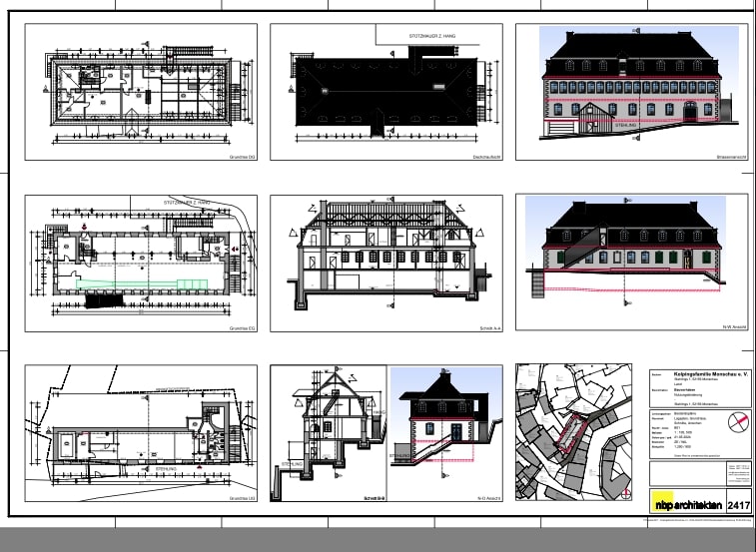Screen dimensions: 756x552
Task: Open the Schnitt B-B cross section
Action: tap(330, 429)
